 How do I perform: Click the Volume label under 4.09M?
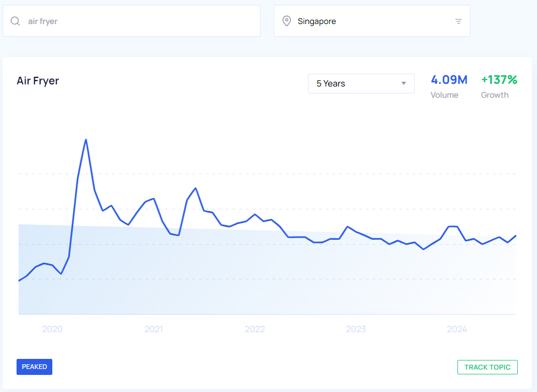click(x=444, y=95)
